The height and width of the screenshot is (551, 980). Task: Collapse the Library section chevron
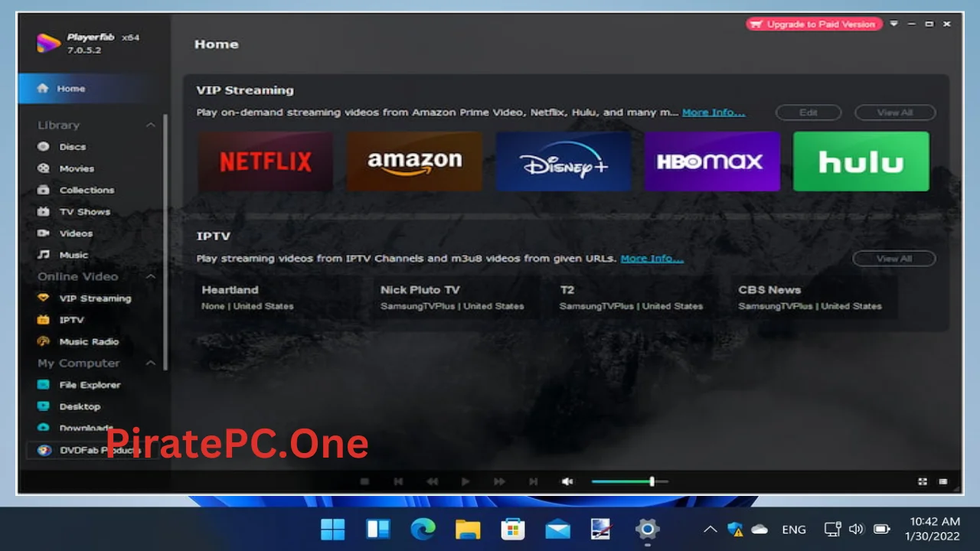pos(151,125)
